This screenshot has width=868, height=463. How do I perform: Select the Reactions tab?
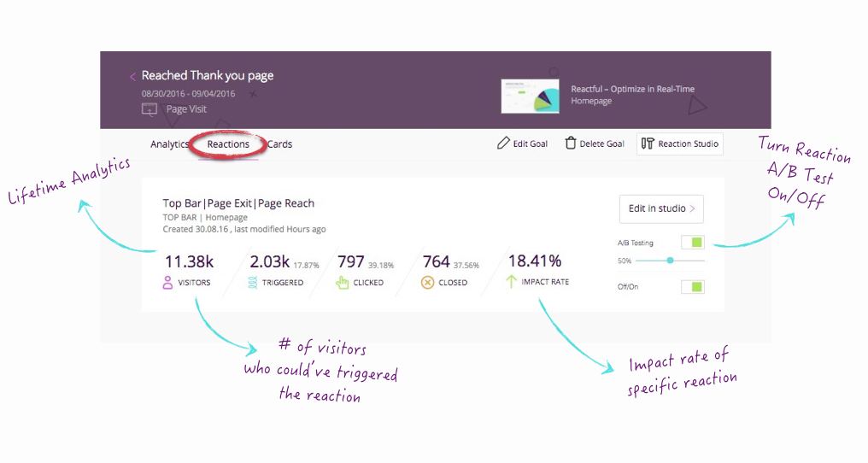tap(228, 144)
